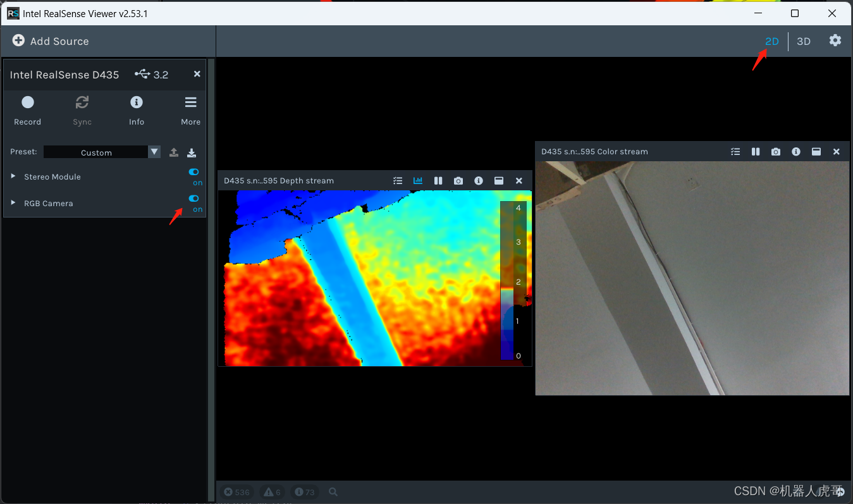Click the RealSense RS app logo
853x504 pixels.
click(x=13, y=13)
